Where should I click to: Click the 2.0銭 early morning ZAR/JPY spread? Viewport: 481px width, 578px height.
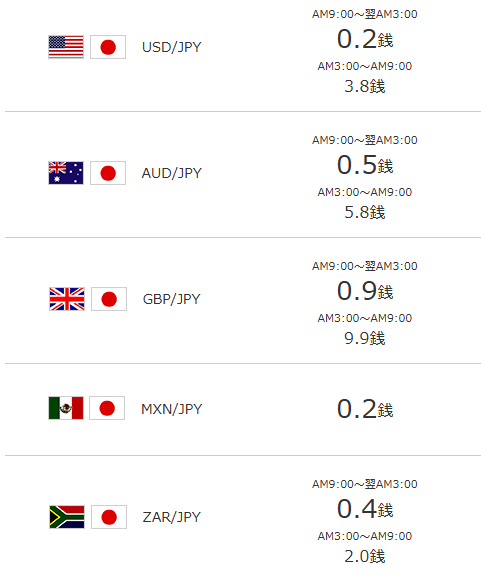(365, 556)
